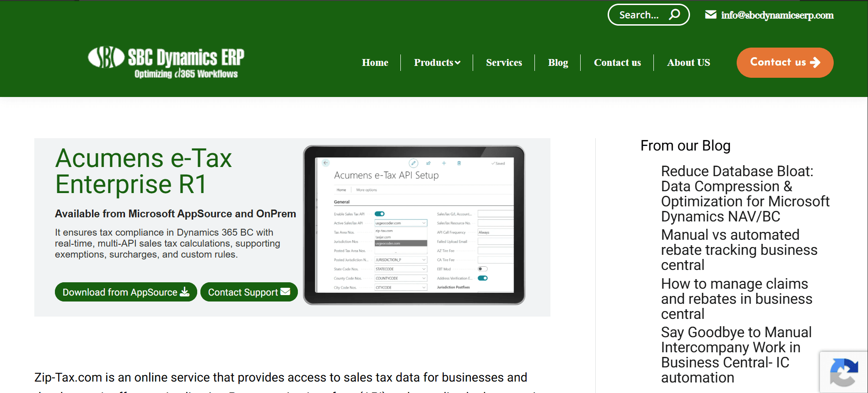
Task: Open Manual vs automated rebate tracking post
Action: coord(739,250)
